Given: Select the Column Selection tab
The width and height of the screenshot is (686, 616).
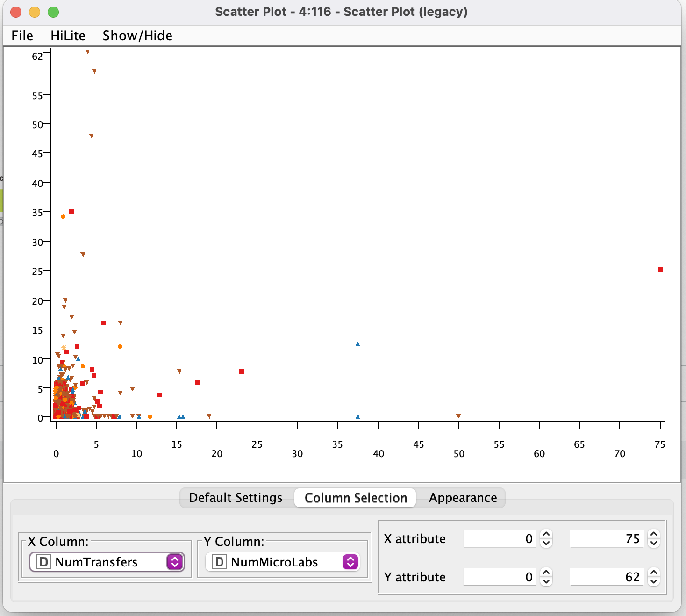Looking at the screenshot, I should (355, 498).
